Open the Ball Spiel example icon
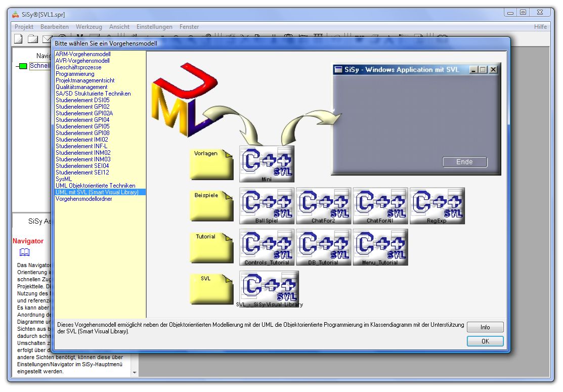 point(267,205)
